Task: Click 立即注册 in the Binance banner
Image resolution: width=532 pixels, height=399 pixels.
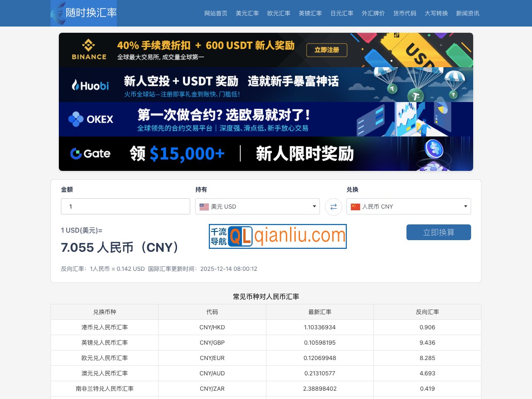Action: 326,50
